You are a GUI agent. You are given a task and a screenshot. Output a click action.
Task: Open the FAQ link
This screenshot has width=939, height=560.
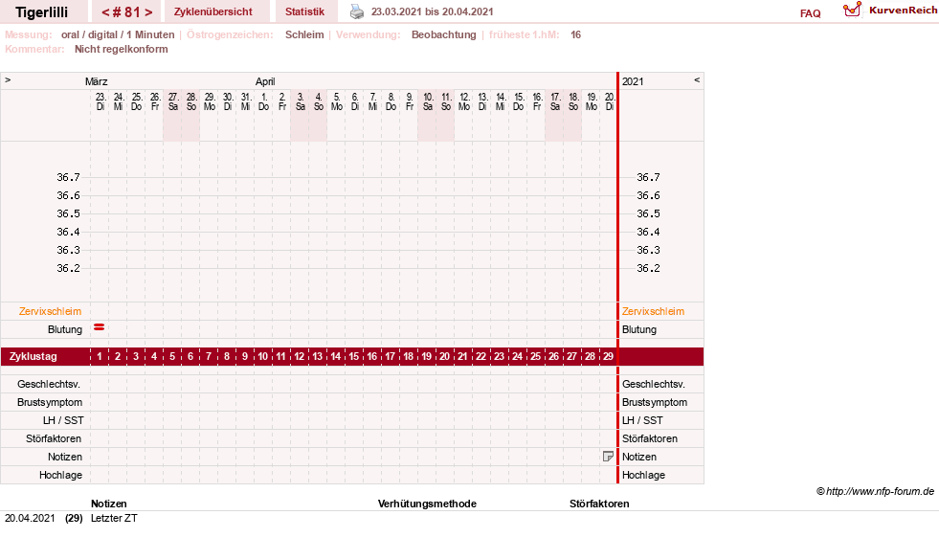pyautogui.click(x=810, y=13)
